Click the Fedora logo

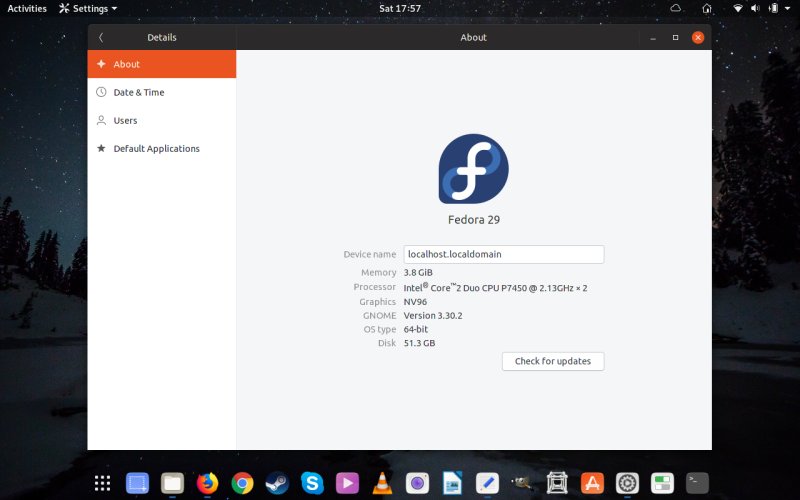pos(473,169)
